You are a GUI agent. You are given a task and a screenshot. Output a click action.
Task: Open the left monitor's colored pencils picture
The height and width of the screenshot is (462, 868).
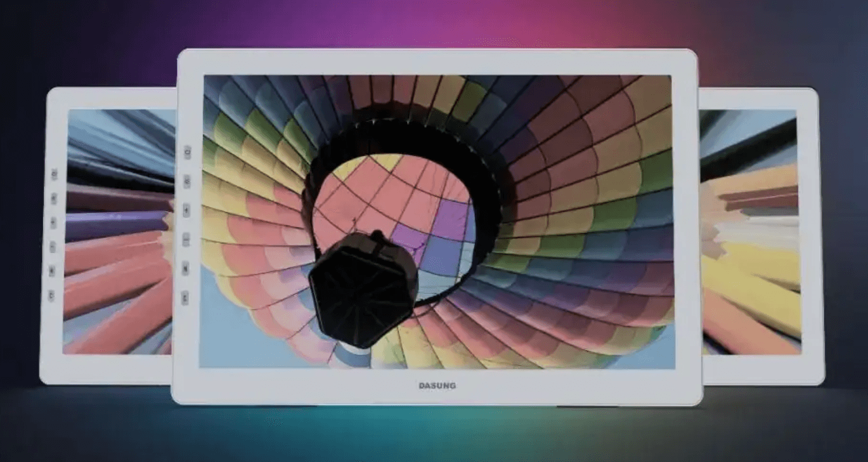tap(119, 231)
